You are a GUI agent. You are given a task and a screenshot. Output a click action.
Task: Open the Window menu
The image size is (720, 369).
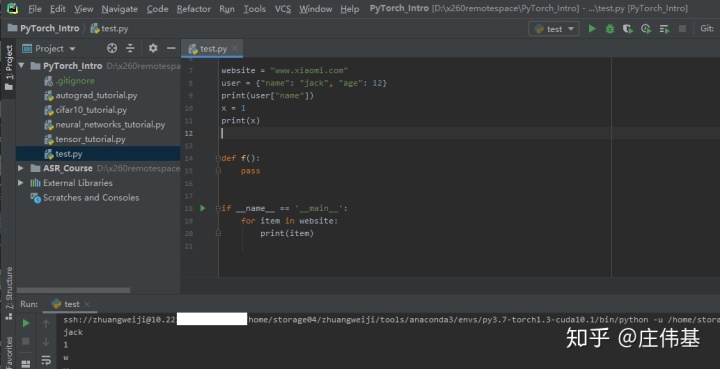pos(315,9)
